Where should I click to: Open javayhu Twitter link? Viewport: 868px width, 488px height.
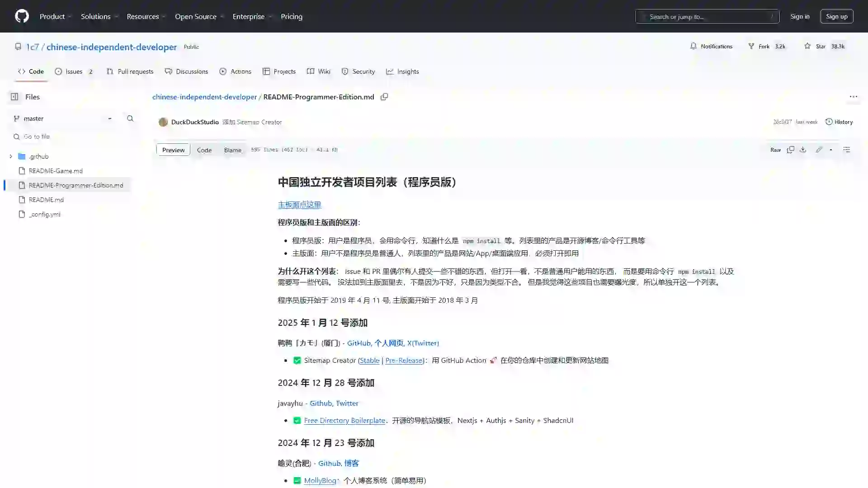(x=347, y=403)
